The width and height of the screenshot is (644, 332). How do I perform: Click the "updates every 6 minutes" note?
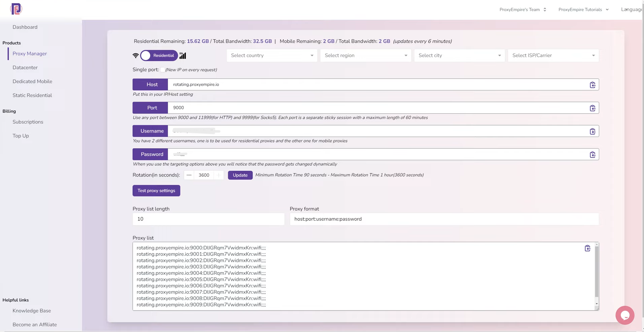(422, 41)
